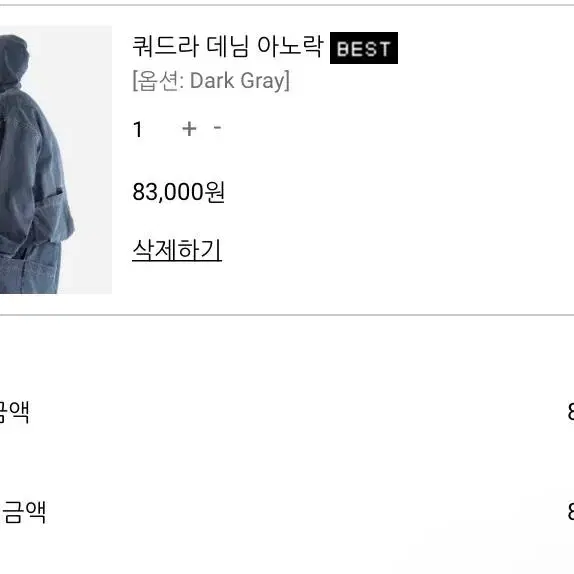Click the jeans shown in product image
This screenshot has width=574, height=574.
[x=29, y=267]
